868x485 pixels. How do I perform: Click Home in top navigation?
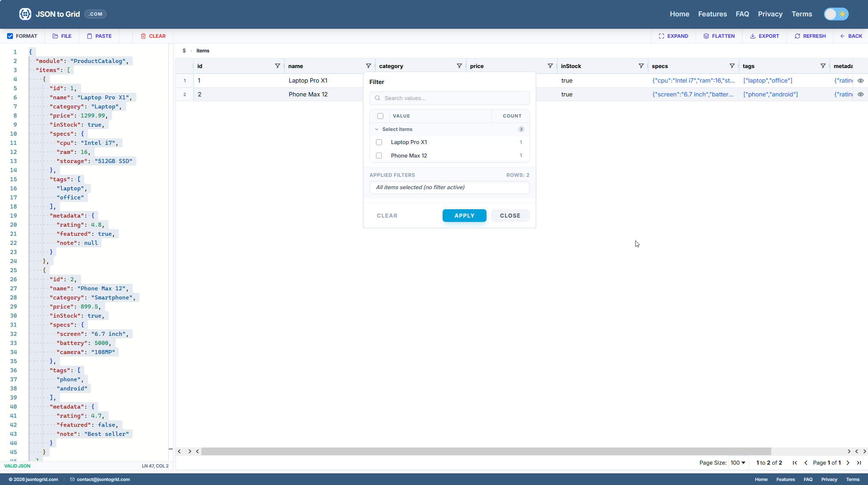point(680,14)
